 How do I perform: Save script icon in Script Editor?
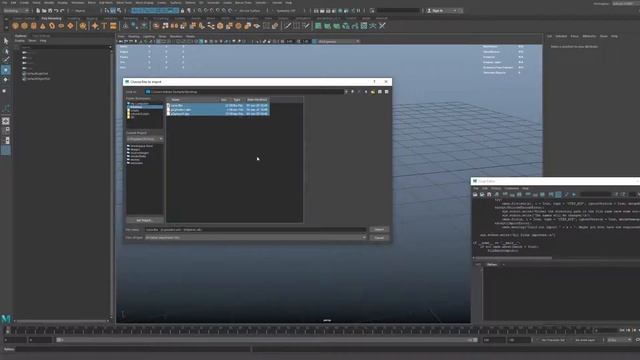pyautogui.click(x=489, y=195)
